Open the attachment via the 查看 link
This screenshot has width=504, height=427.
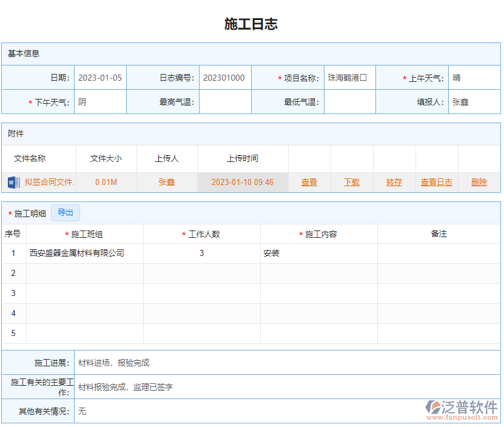tap(309, 182)
